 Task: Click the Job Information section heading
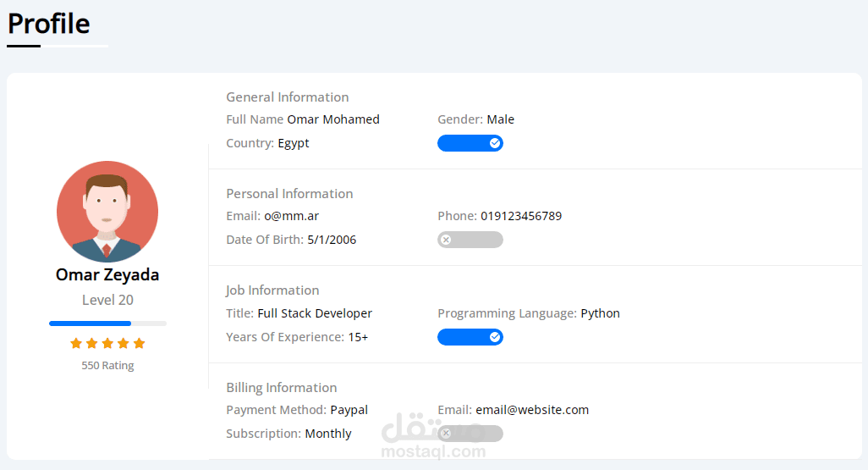tap(272, 290)
